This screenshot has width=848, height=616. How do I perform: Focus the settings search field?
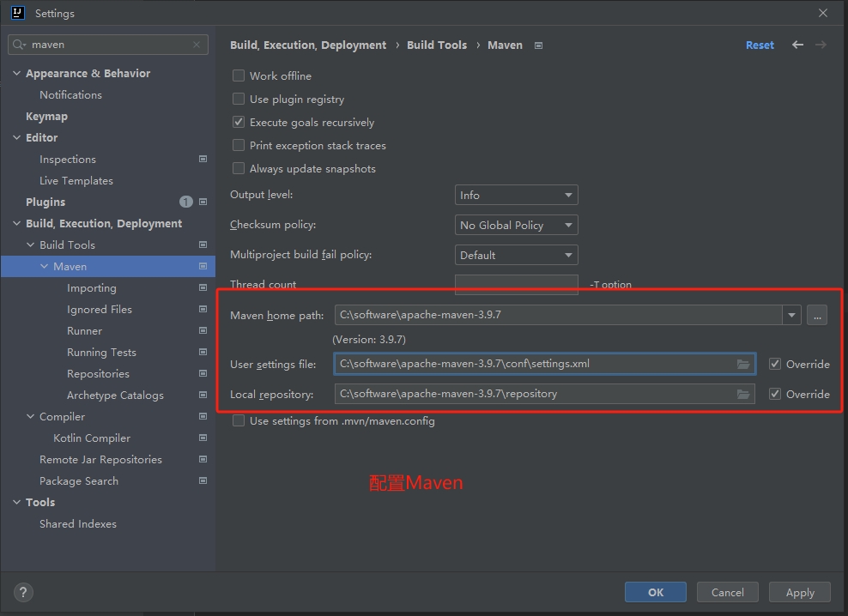coord(108,45)
